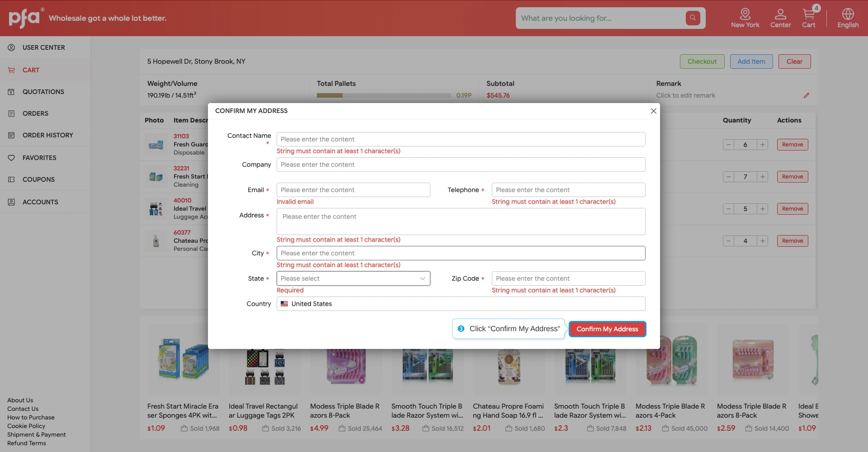
Task: Open Favorites in the sidebar
Action: click(x=45, y=158)
